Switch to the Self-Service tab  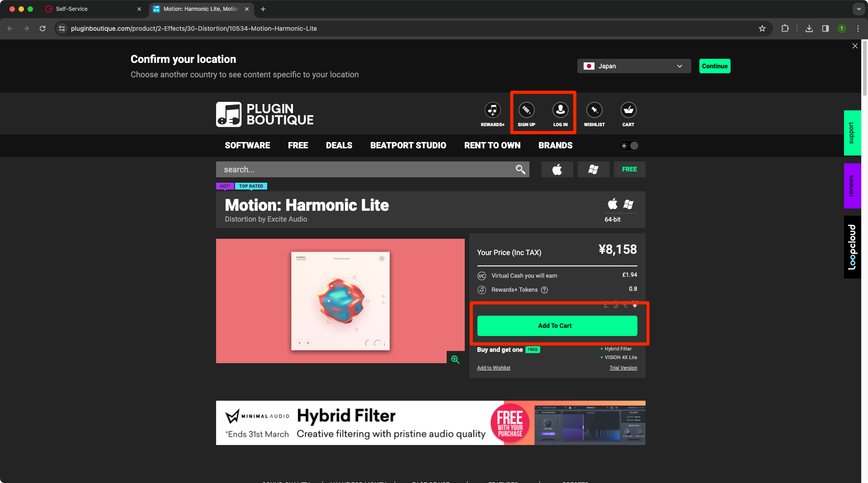pyautogui.click(x=93, y=9)
